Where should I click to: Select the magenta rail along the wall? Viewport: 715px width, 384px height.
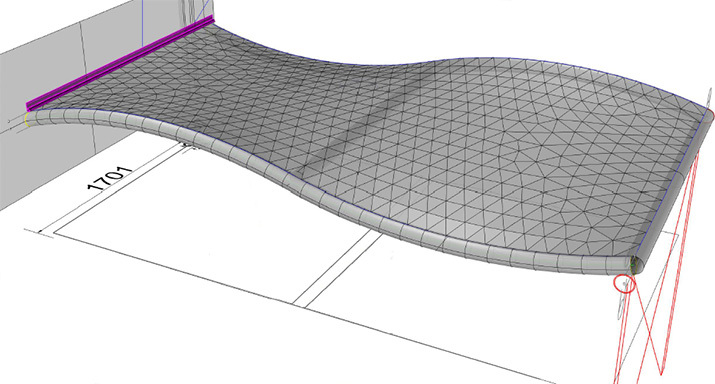coord(120,63)
